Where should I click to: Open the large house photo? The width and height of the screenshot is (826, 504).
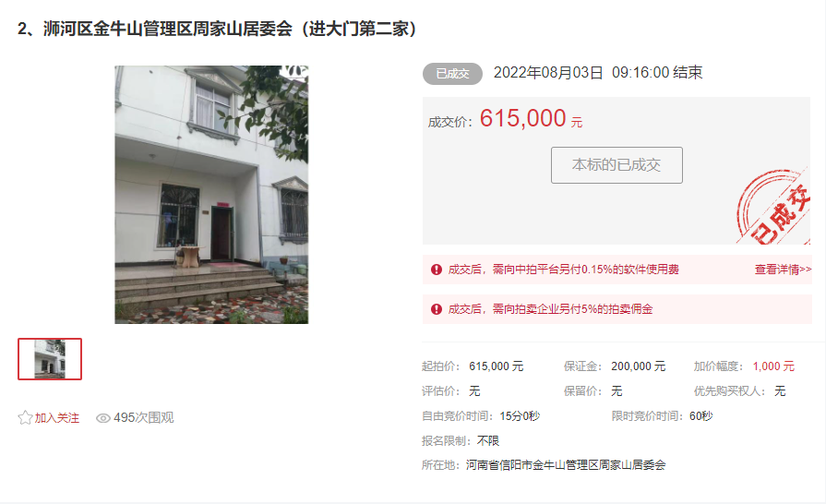click(211, 195)
